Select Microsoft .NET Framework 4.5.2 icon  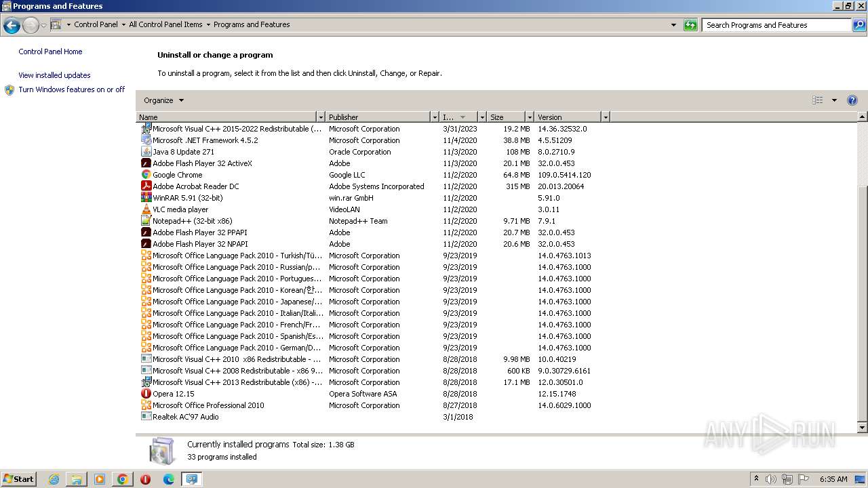pyautogui.click(x=146, y=140)
